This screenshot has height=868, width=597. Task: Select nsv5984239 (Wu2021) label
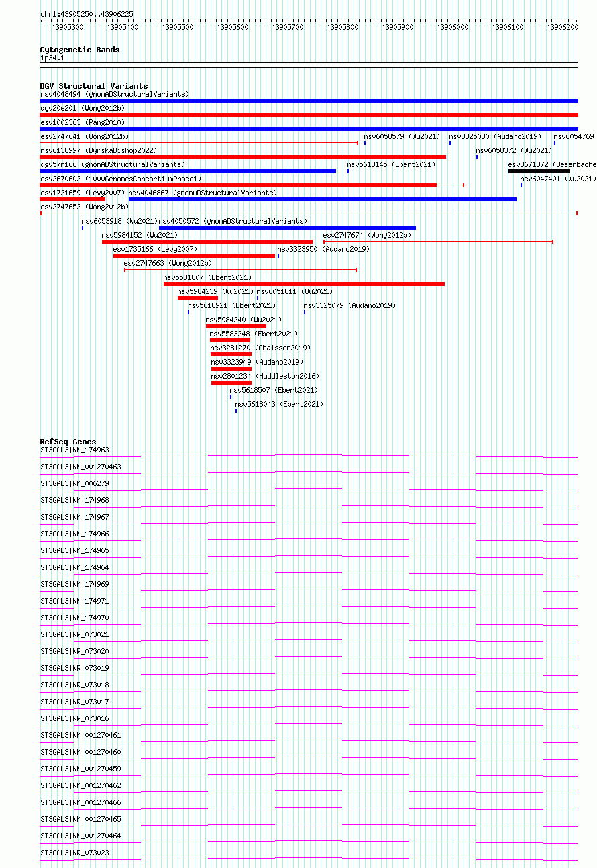click(216, 291)
